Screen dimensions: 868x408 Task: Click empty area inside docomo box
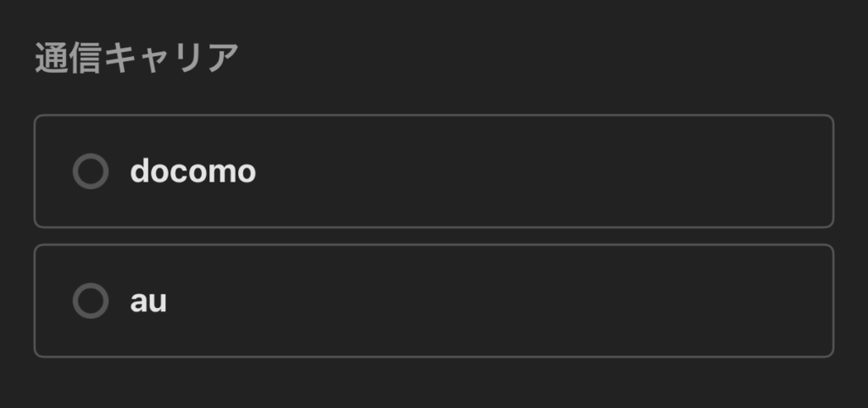(x=551, y=171)
